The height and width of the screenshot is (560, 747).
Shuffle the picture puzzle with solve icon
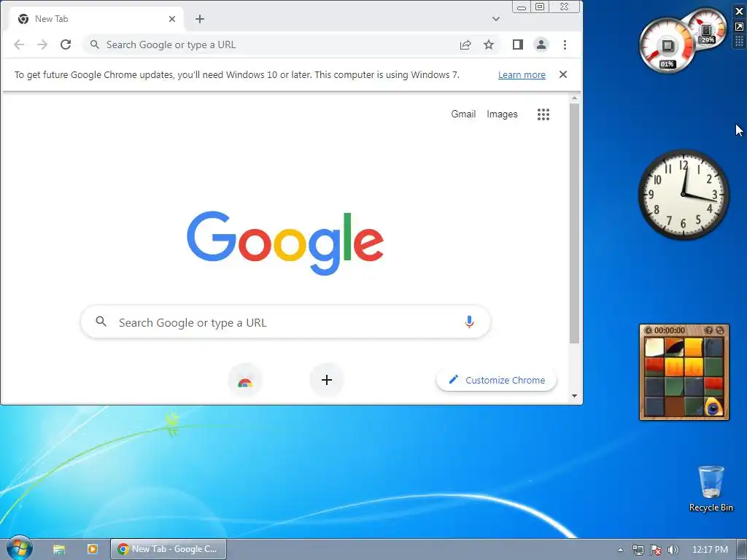(720, 330)
